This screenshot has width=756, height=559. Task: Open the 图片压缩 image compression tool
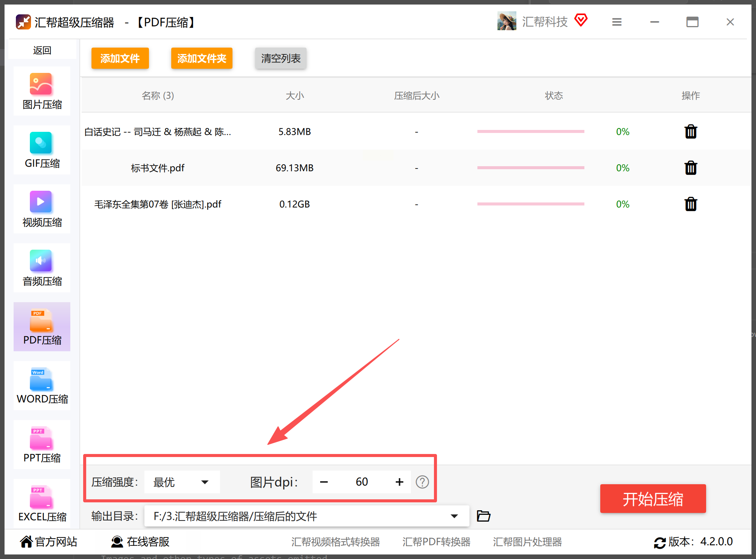tap(42, 91)
